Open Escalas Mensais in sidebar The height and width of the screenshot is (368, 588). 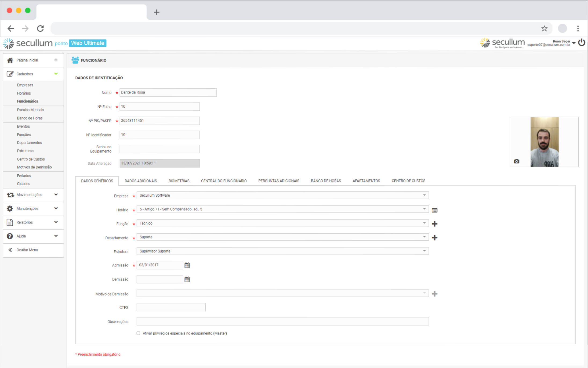30,110
